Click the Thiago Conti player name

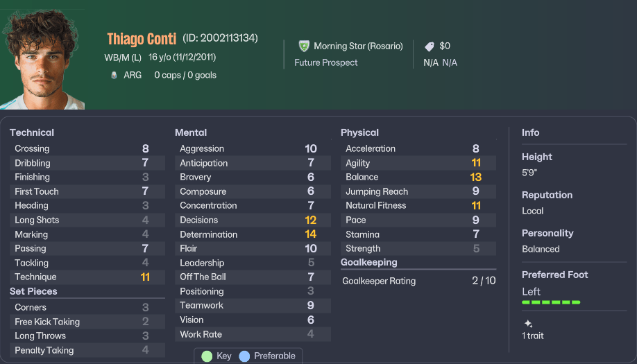pos(142,39)
